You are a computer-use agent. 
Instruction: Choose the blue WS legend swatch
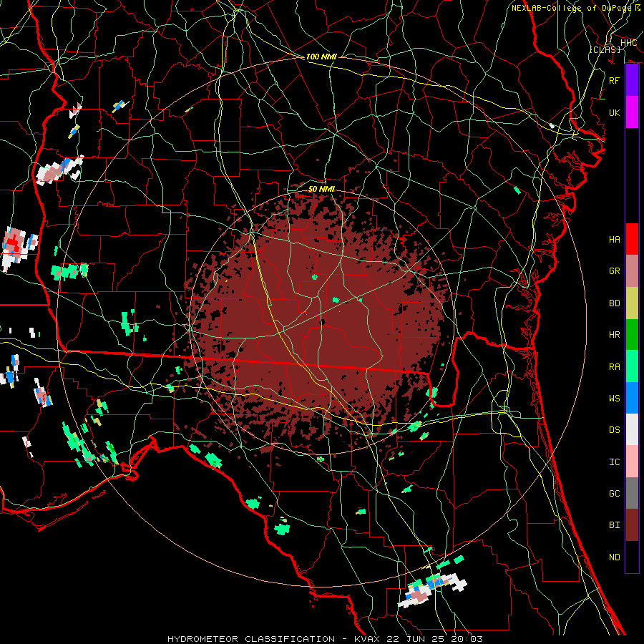click(632, 398)
